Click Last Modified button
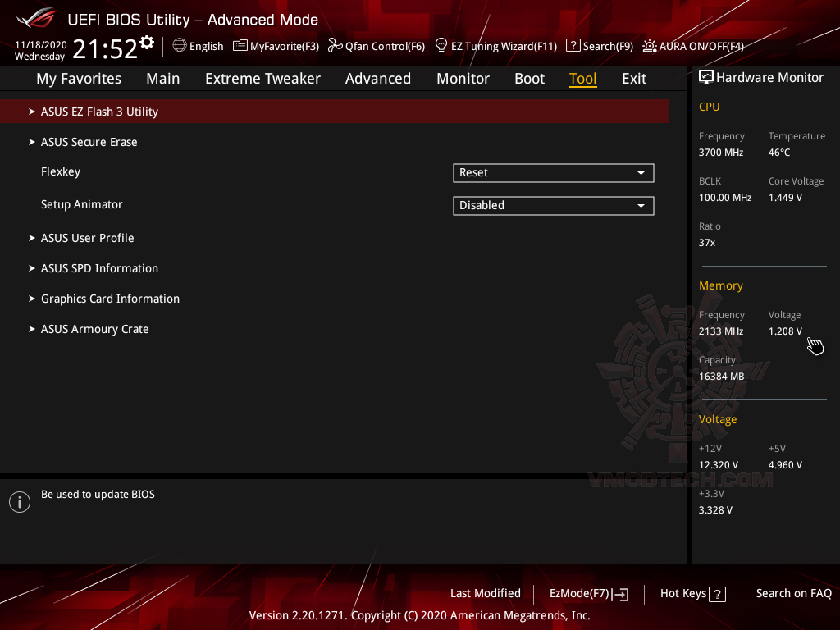Image resolution: width=840 pixels, height=630 pixels. point(486,594)
